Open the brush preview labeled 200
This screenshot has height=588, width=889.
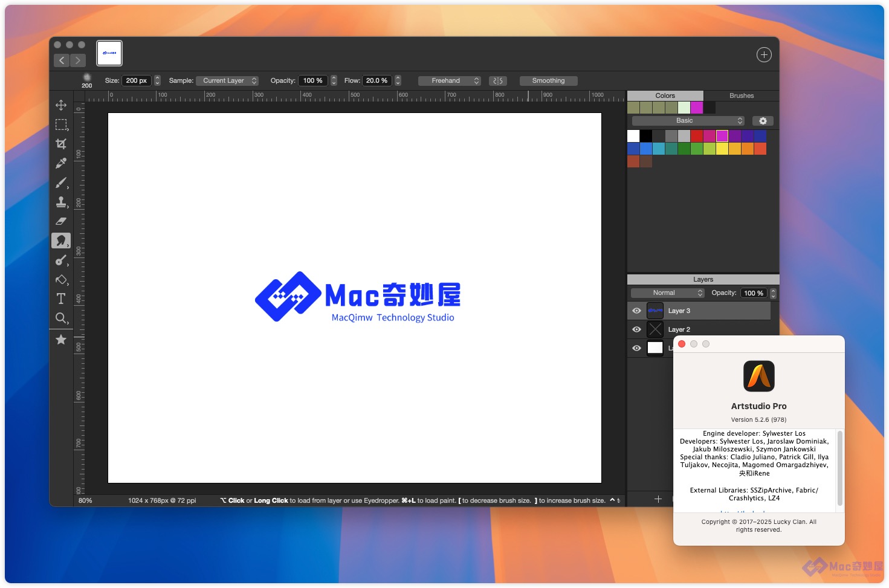[87, 80]
